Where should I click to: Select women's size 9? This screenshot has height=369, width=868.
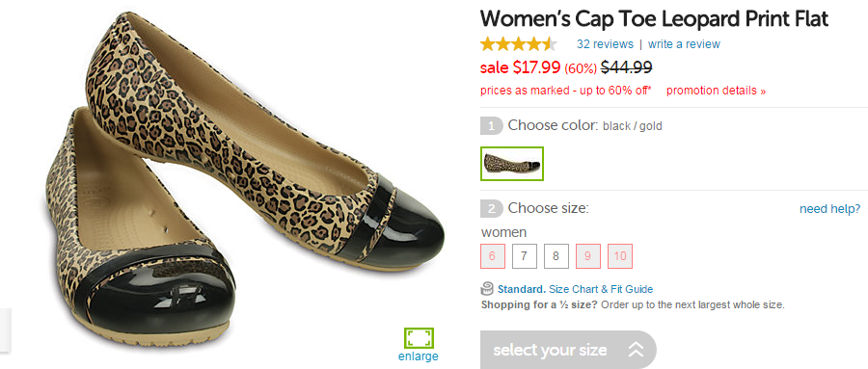coord(588,256)
